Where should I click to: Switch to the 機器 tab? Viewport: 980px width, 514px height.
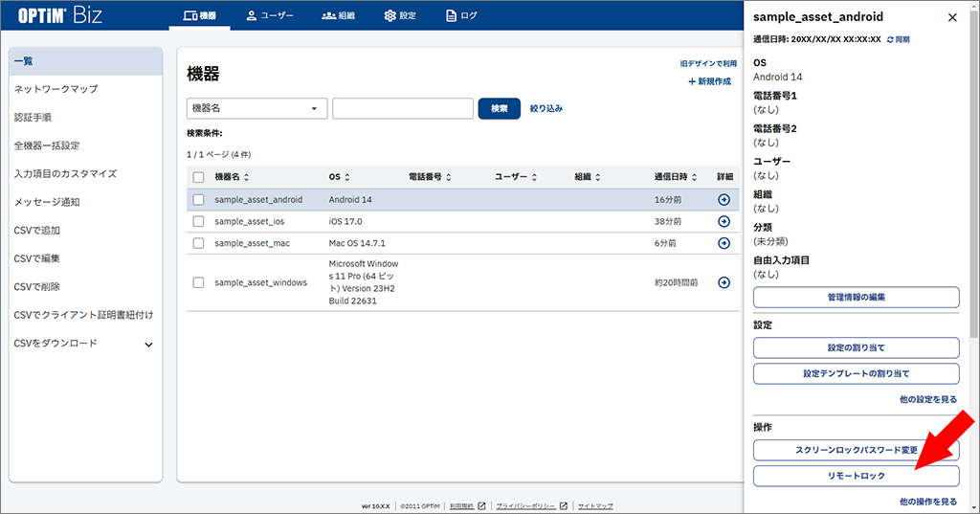[199, 15]
